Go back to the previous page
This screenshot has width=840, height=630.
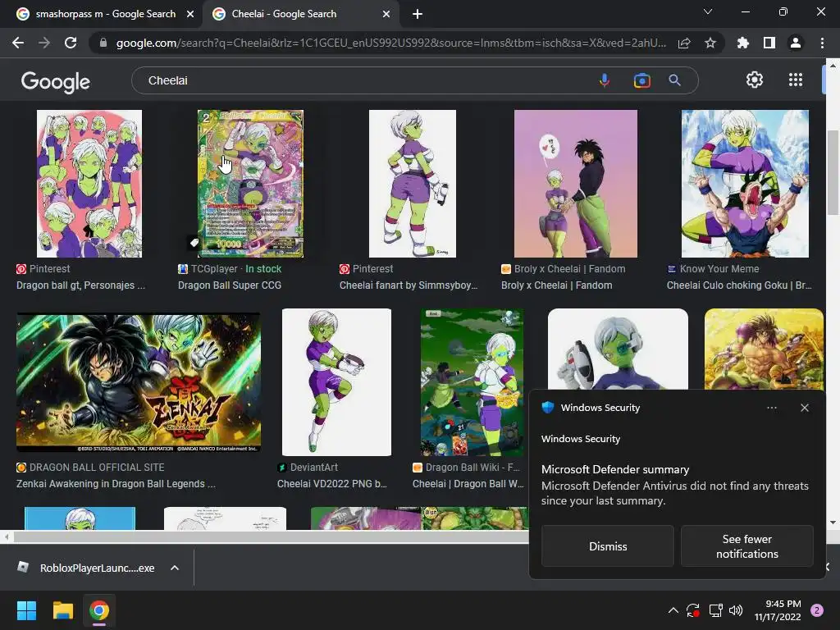pos(18,43)
